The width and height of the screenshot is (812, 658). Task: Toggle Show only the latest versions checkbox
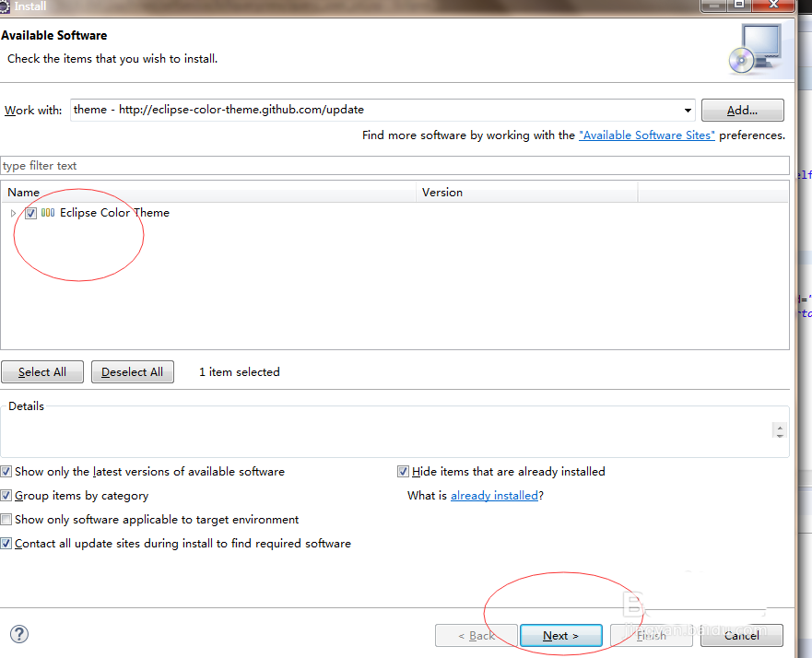pos(6,472)
